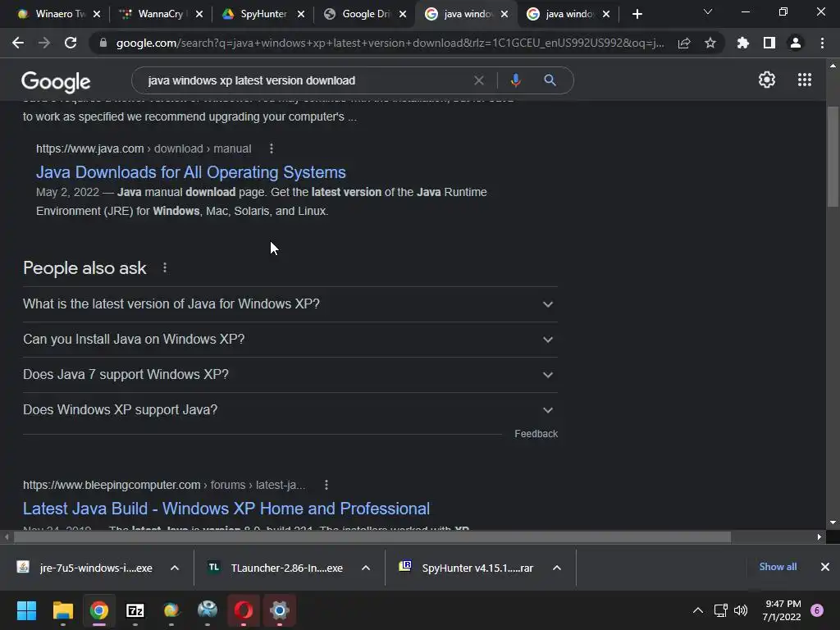Open the Windows Start menu
The width and height of the screenshot is (840, 630).
pyautogui.click(x=26, y=610)
